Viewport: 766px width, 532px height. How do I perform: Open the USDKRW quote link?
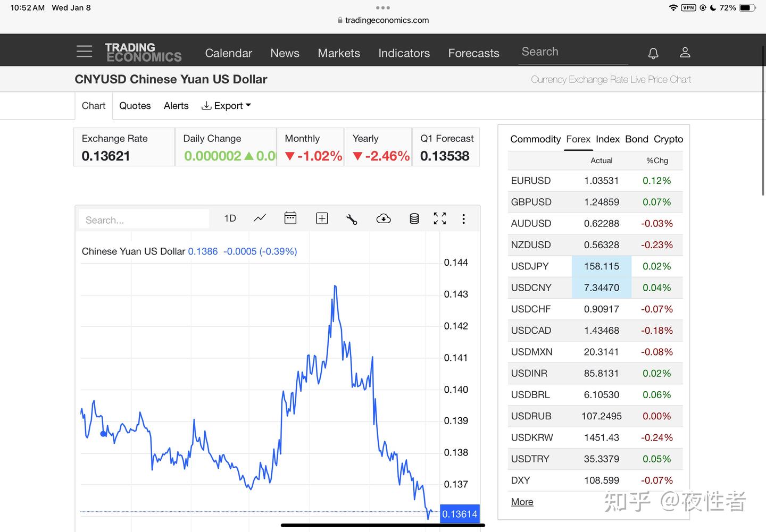[532, 437]
